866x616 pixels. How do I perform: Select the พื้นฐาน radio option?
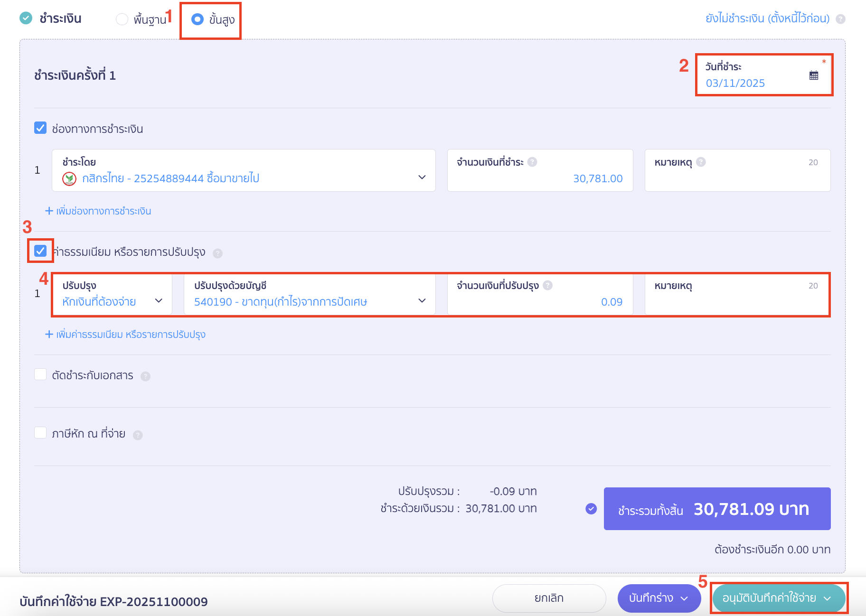point(122,19)
